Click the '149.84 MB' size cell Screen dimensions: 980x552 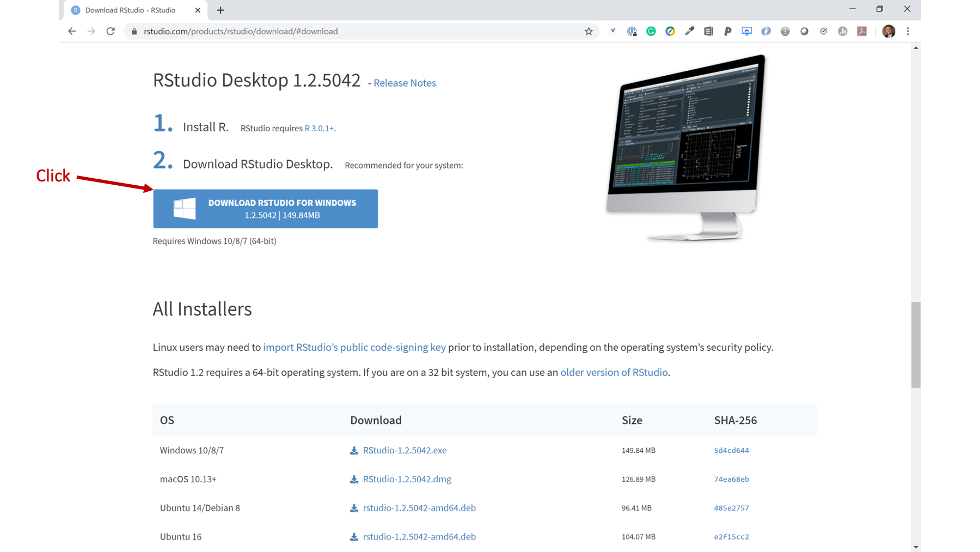[639, 450]
